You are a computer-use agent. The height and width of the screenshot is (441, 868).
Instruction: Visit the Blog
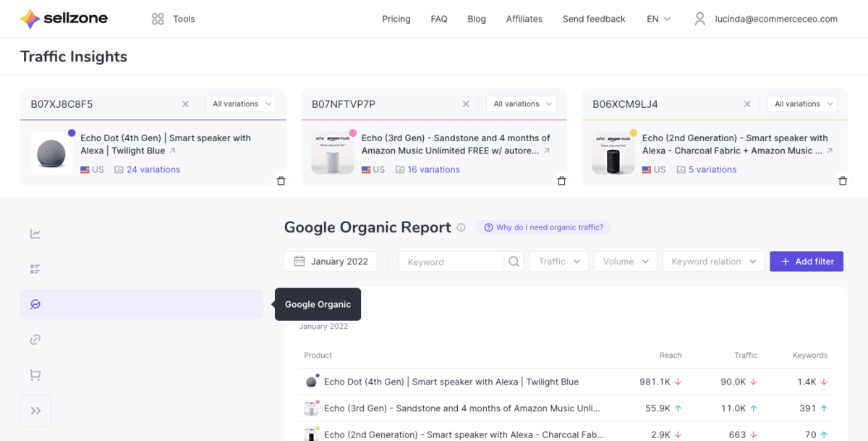coord(477,19)
